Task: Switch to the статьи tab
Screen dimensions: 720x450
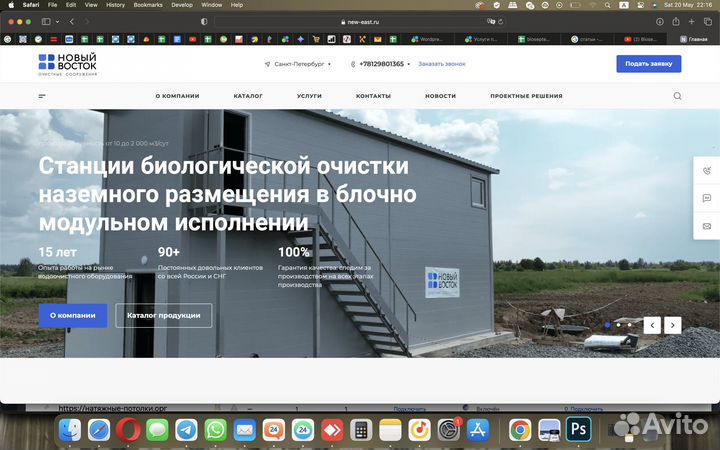Action: pyautogui.click(x=587, y=39)
